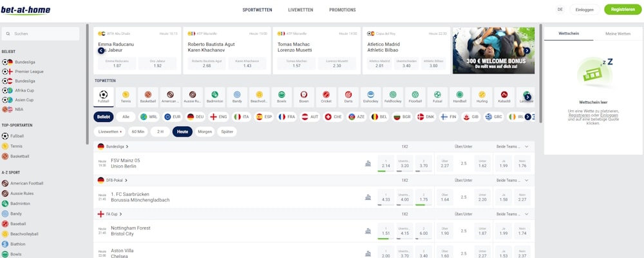Pick the Bandy tile in Topwetten

click(237, 97)
